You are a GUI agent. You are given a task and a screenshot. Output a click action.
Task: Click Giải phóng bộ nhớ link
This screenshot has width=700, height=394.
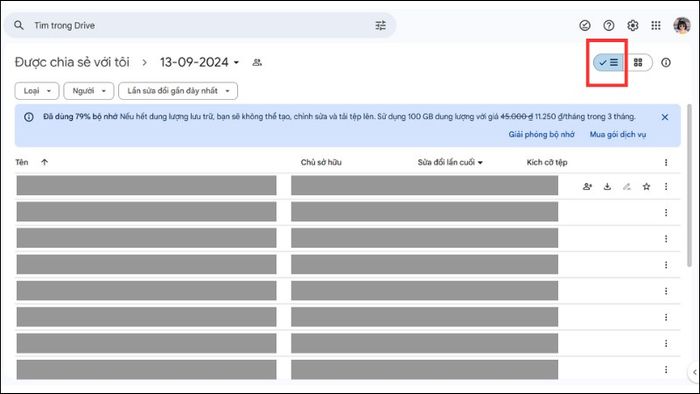[542, 134]
